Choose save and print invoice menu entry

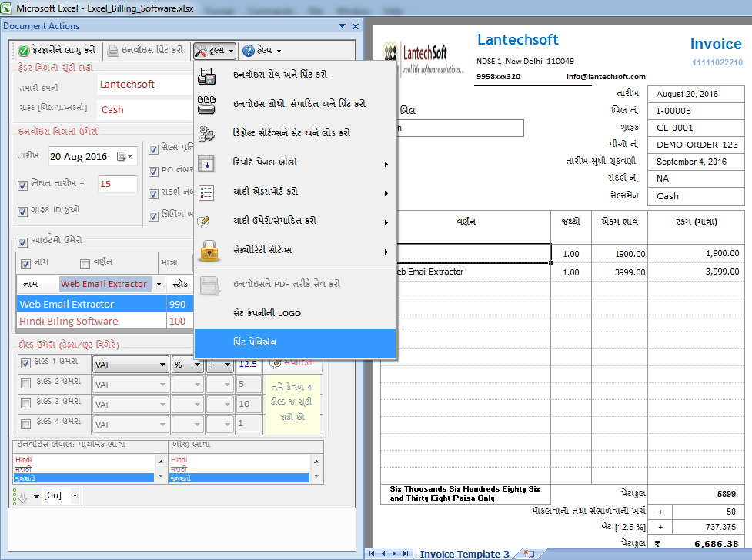[x=295, y=75]
